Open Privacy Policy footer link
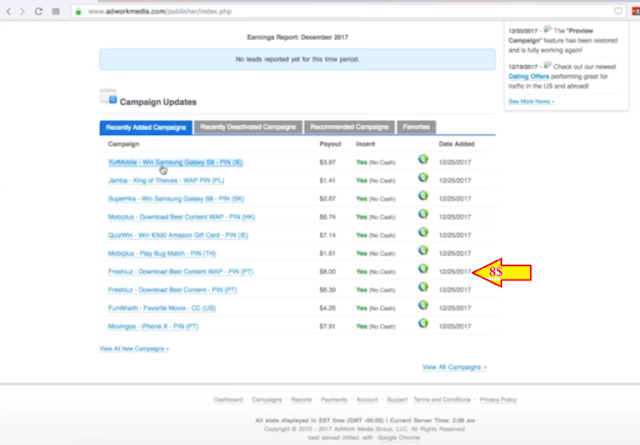The width and height of the screenshot is (640, 445). (498, 400)
